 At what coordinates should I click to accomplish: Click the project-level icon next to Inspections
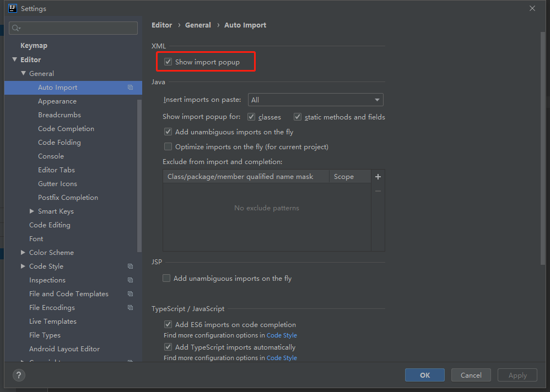(131, 280)
